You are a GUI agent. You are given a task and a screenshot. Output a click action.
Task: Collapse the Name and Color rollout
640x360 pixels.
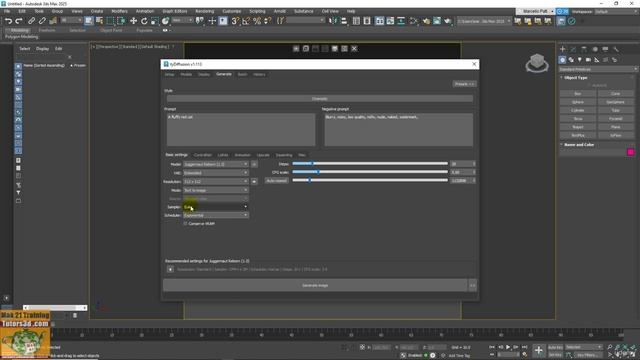tap(579, 144)
